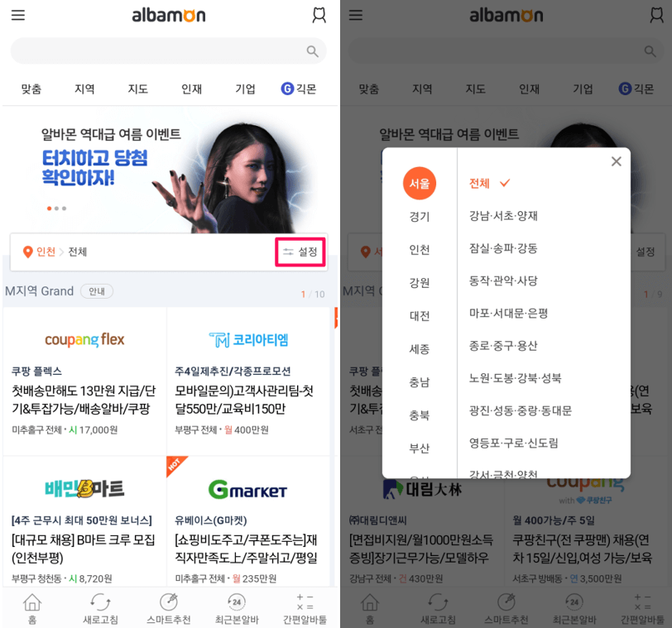Choose 종로·중구·용산 district option
The image size is (672, 628).
tap(503, 345)
